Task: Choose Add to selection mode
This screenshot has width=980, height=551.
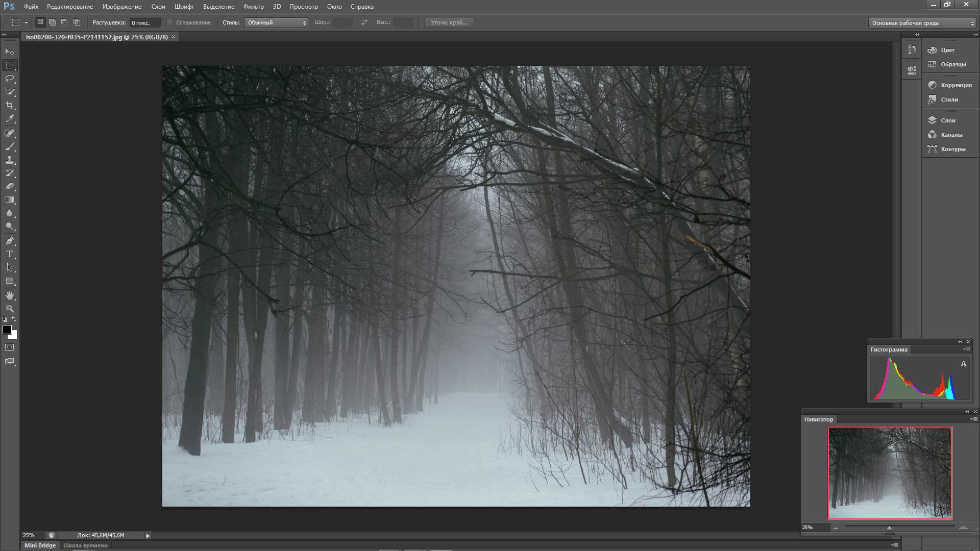Action: tap(52, 22)
